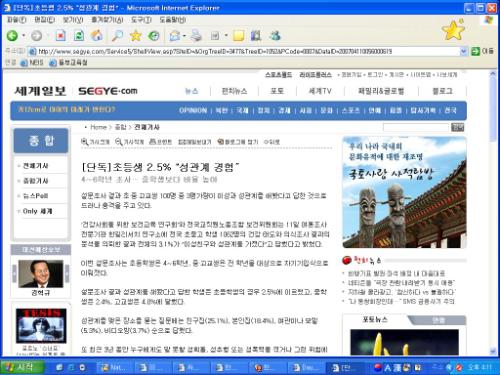
Task: Open the back-history dropdown arrow beside Back
Action: (x=23, y=35)
